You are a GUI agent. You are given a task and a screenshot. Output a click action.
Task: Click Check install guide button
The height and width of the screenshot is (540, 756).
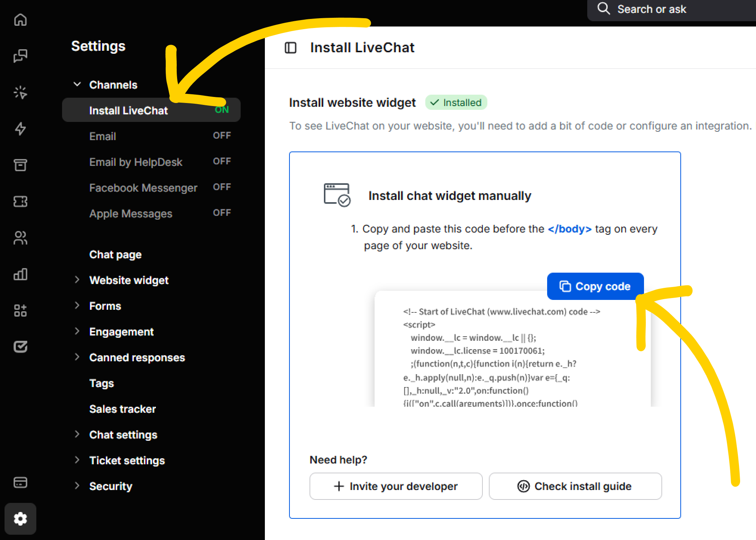click(x=575, y=486)
